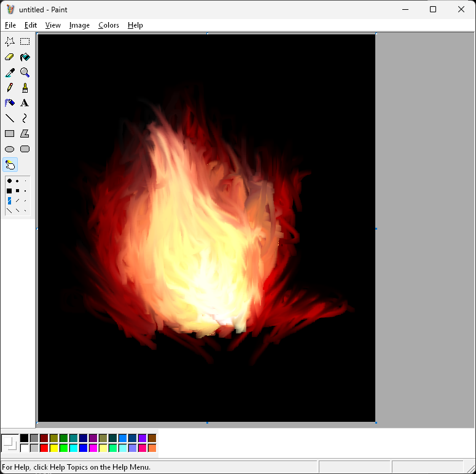Choose the Text tool
The width and height of the screenshot is (476, 474).
(x=25, y=103)
